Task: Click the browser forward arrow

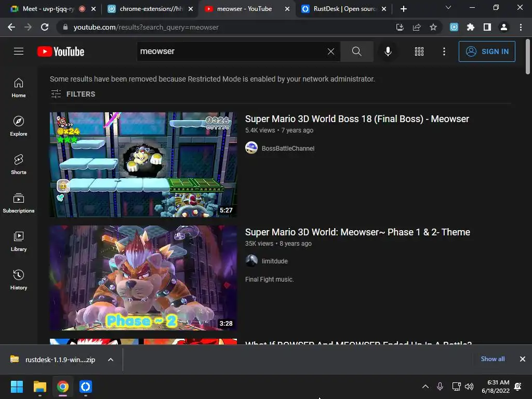Action: click(28, 27)
